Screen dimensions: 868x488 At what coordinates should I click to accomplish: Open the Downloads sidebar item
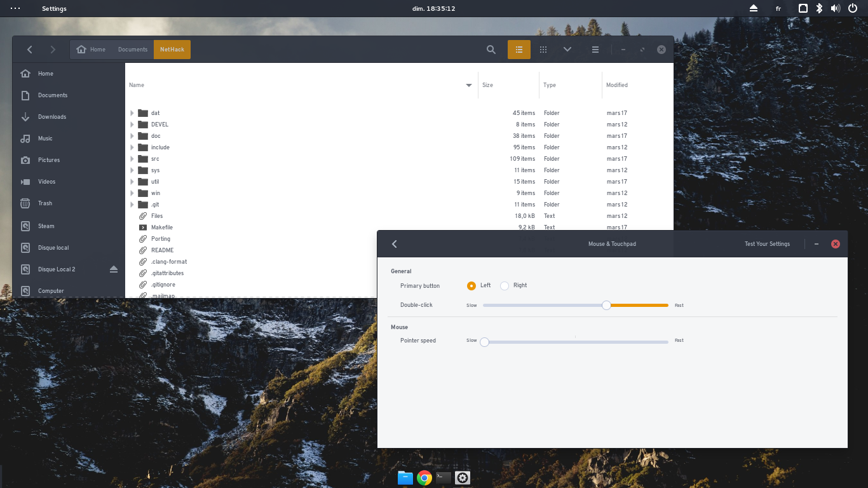(x=52, y=116)
